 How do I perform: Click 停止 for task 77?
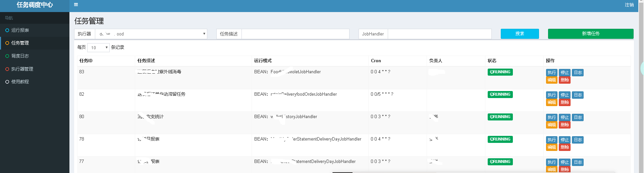[x=565, y=162]
